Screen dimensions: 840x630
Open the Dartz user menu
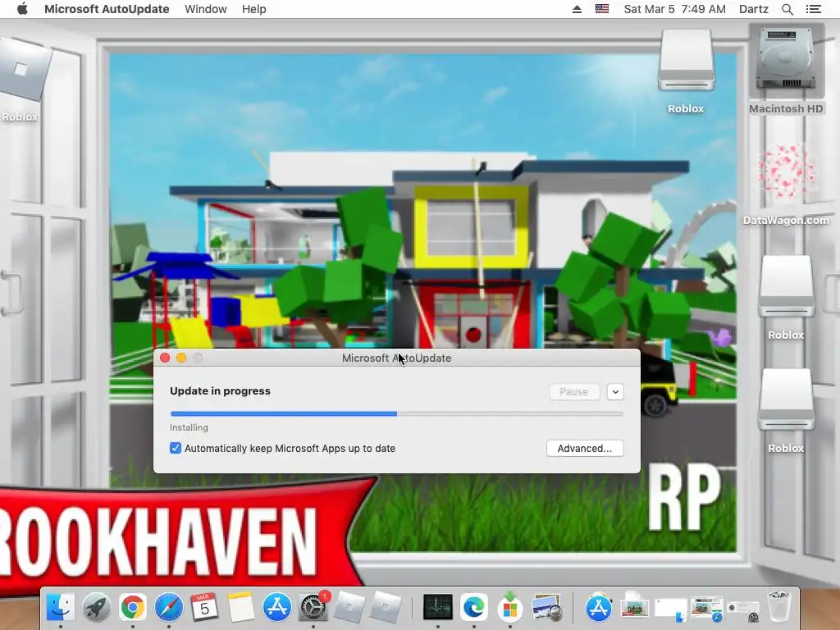[753, 9]
